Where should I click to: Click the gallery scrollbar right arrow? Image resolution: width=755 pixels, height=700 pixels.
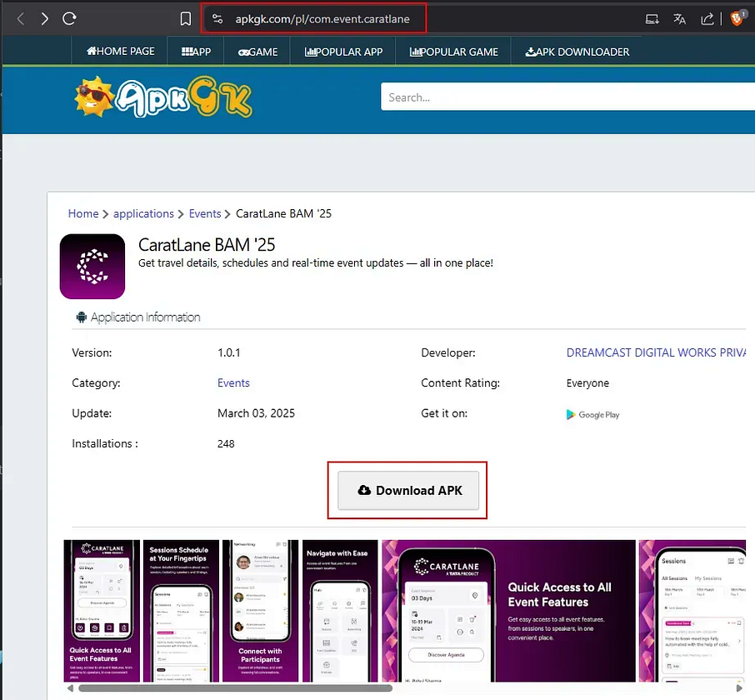coord(739,688)
